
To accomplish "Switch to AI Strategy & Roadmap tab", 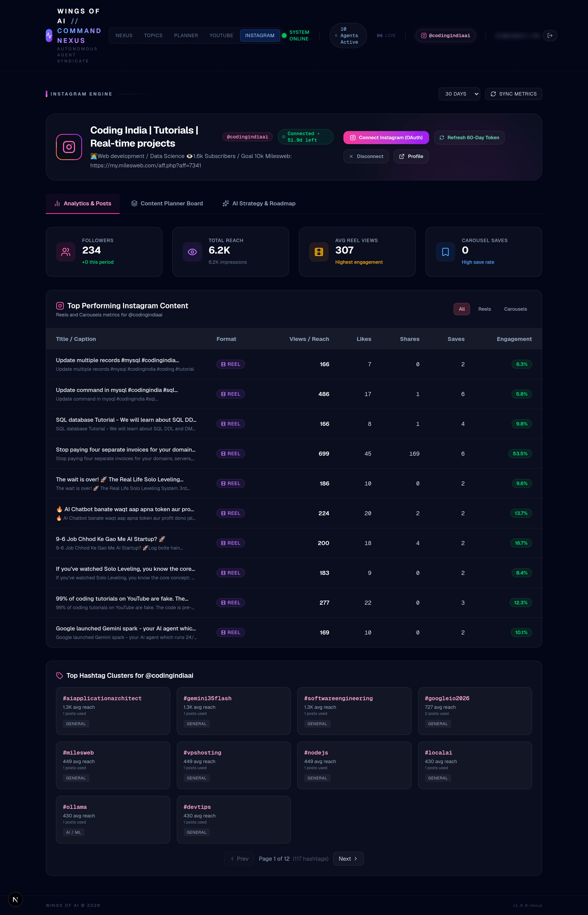I will [259, 204].
